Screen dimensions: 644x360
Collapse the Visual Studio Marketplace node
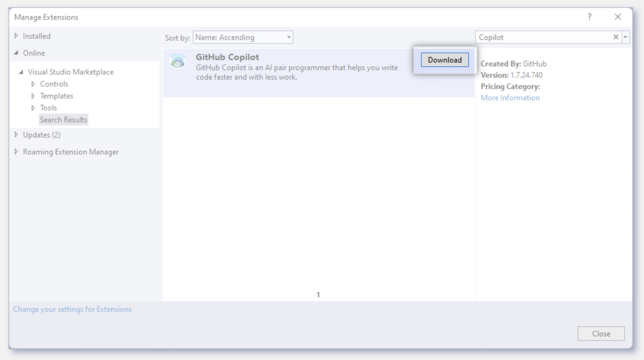click(x=21, y=72)
